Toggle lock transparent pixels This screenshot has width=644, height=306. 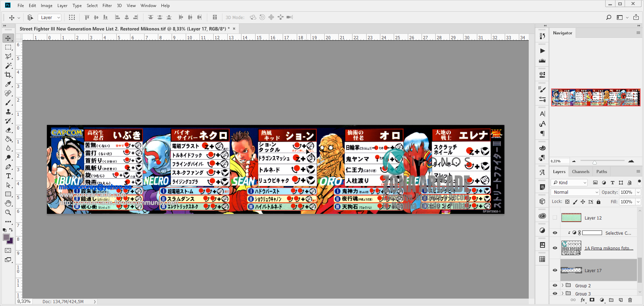(x=567, y=202)
